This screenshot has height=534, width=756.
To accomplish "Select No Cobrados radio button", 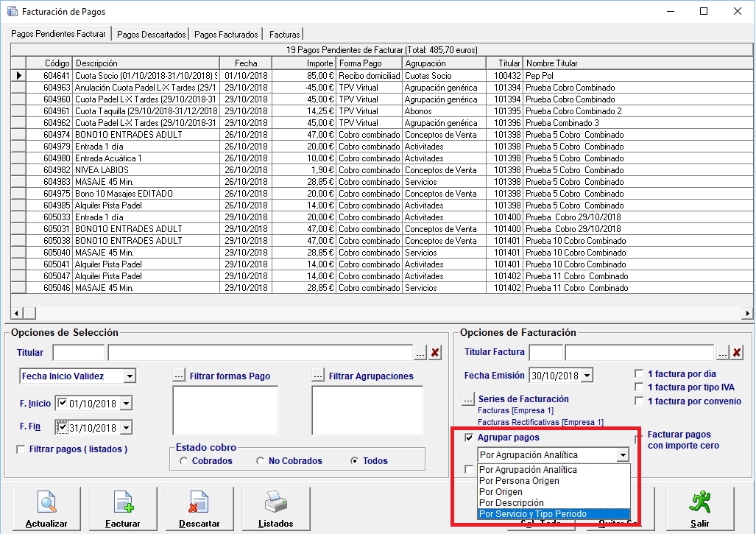I will (261, 461).
